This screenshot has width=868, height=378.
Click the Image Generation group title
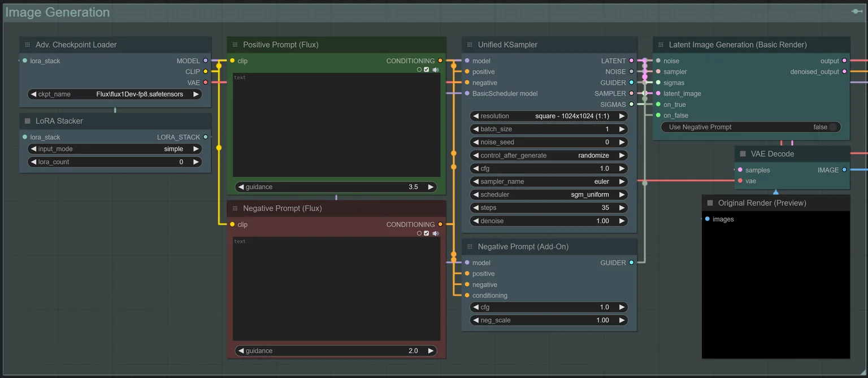58,12
